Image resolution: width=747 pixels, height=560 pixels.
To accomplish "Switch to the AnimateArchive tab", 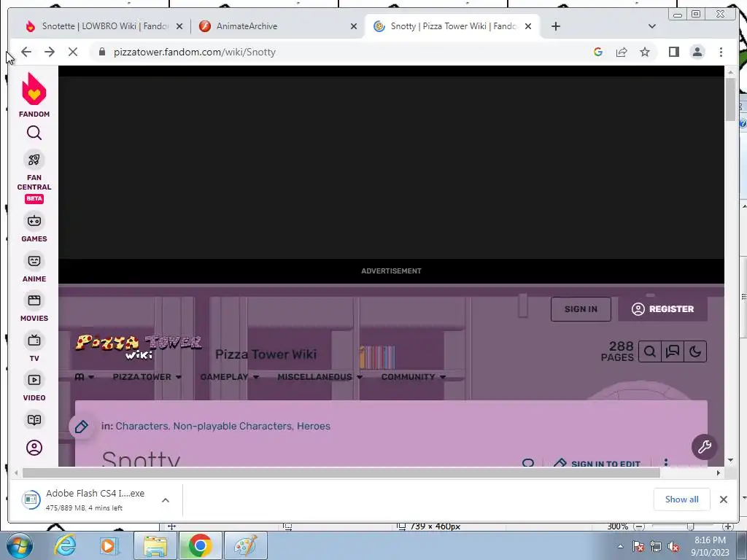I will click(x=278, y=26).
